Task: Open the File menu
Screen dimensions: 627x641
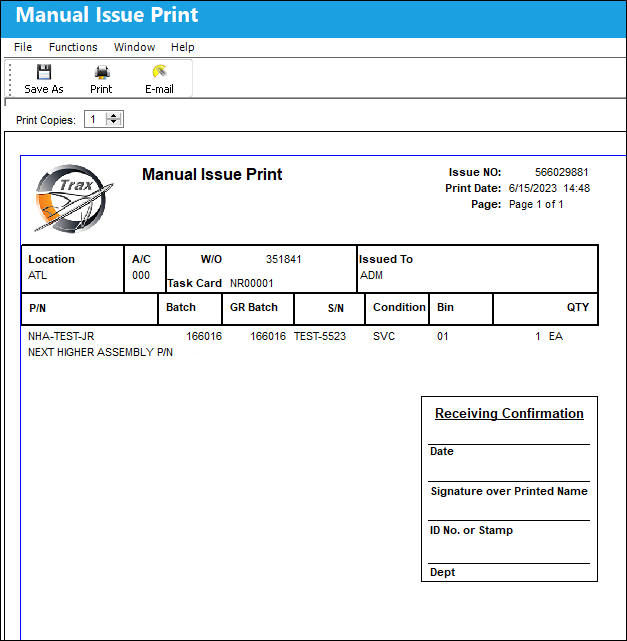Action: pyautogui.click(x=23, y=47)
